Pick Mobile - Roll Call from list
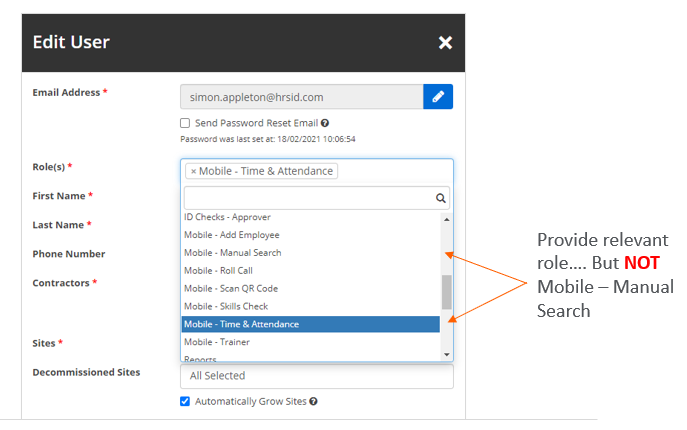The image size is (687, 430). pyautogui.click(x=220, y=271)
